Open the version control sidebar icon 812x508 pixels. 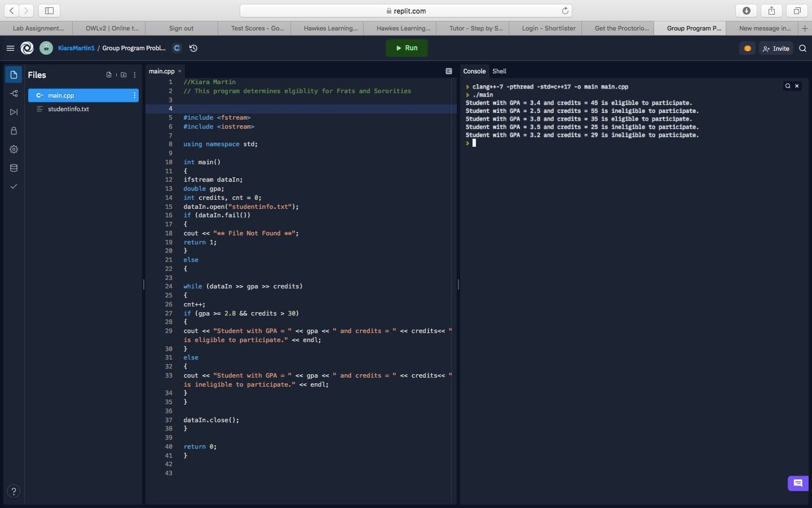[14, 94]
